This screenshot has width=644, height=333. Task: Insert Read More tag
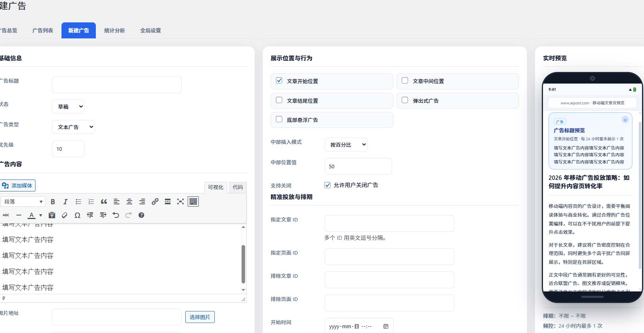tap(168, 202)
